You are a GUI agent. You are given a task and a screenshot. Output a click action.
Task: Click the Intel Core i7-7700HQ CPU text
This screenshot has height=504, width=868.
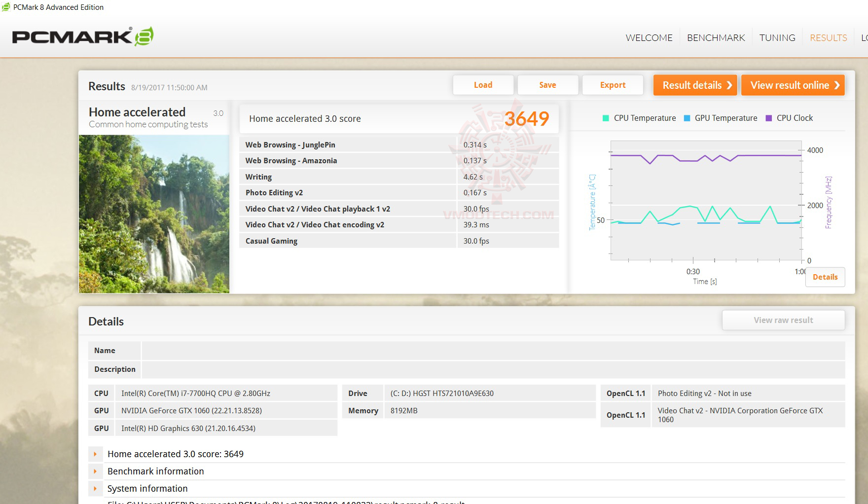[x=196, y=393]
